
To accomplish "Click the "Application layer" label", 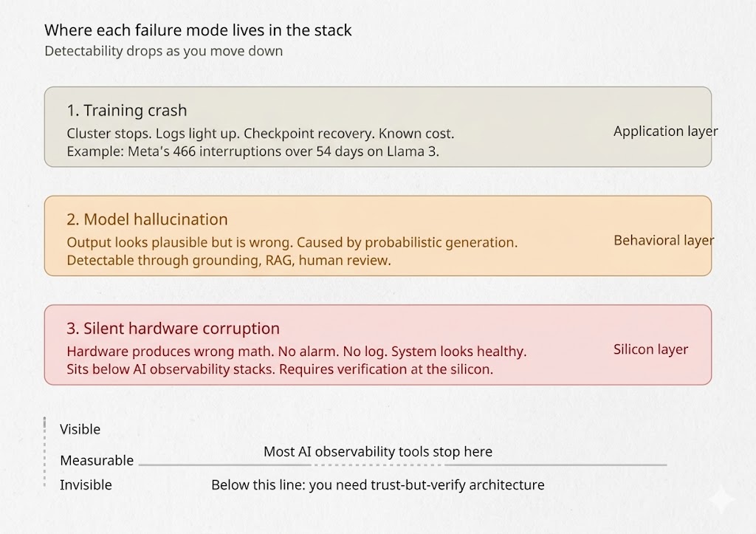I will coord(665,131).
